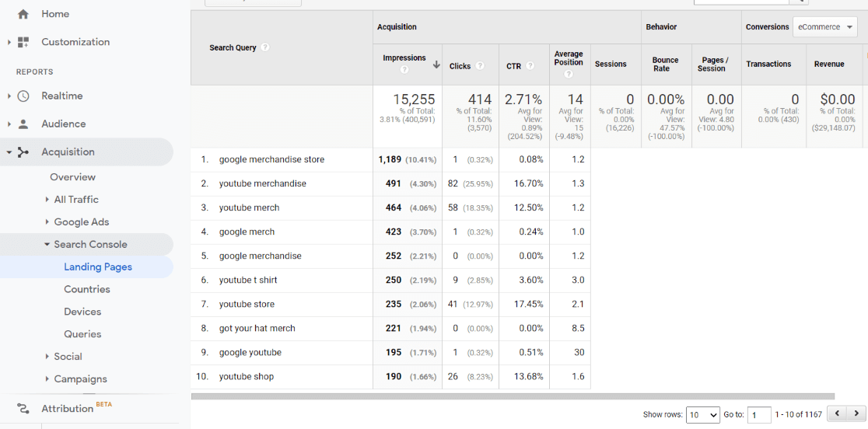Click 'google merchandise' query in row 5

[261, 256]
